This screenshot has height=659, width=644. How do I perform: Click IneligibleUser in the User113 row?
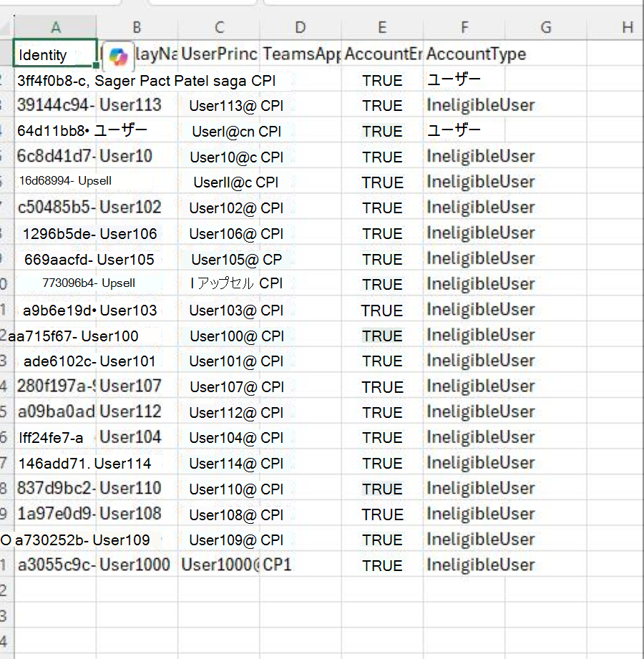pyautogui.click(x=480, y=105)
